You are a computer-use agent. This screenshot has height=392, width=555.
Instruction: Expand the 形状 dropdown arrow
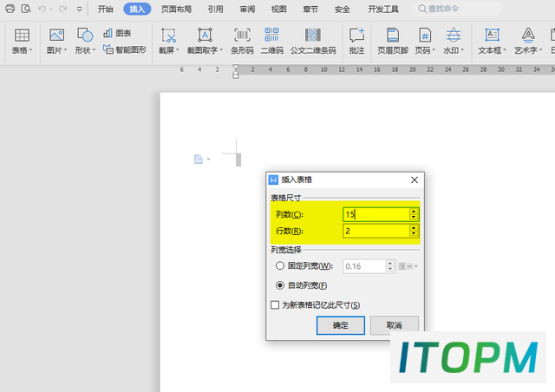tap(94, 50)
